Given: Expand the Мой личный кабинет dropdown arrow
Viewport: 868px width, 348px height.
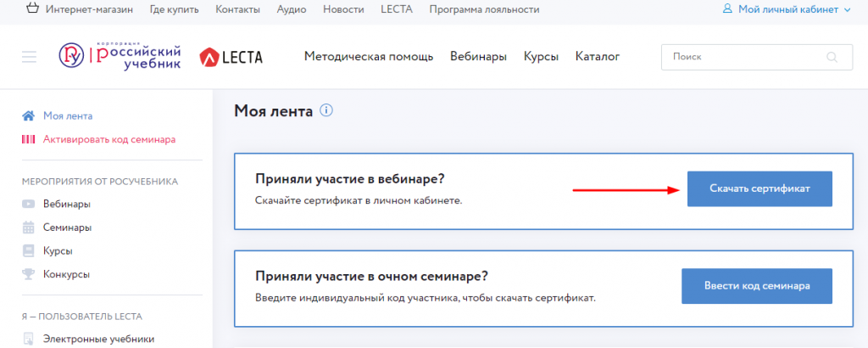Looking at the screenshot, I should click(847, 10).
